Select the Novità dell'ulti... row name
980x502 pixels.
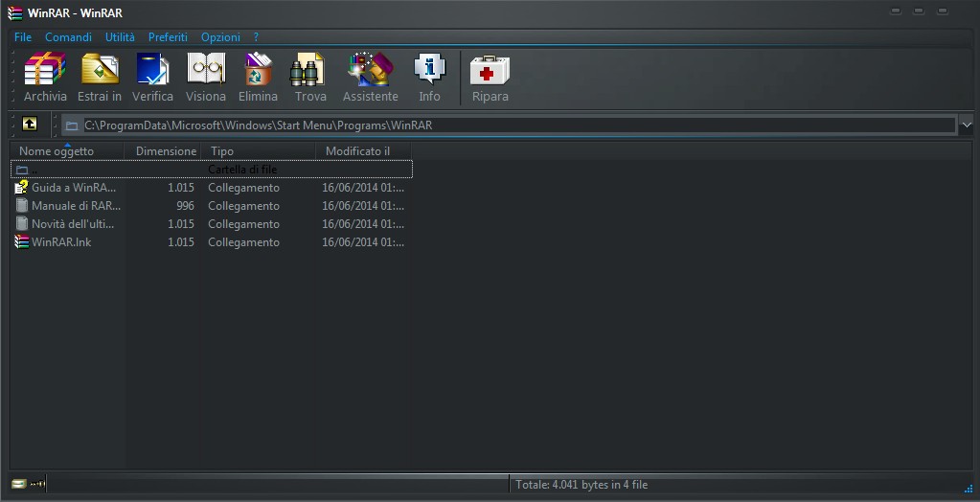click(73, 224)
